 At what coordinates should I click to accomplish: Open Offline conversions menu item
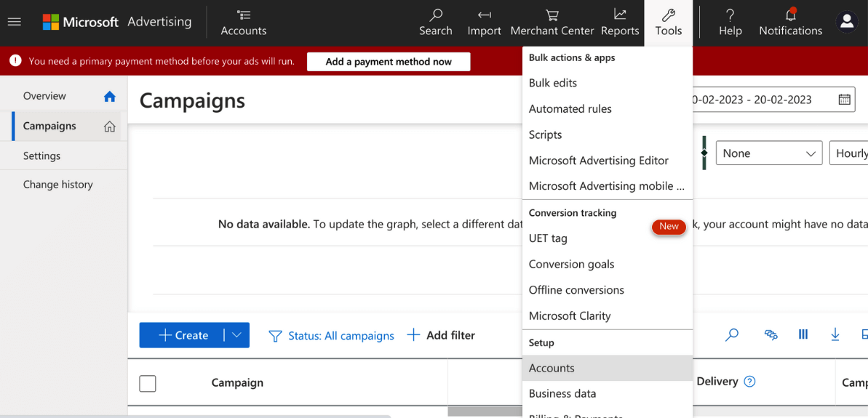pyautogui.click(x=608, y=290)
